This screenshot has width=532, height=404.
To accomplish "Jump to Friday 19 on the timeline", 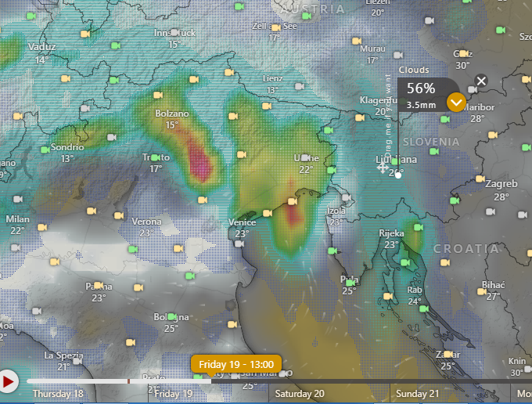I will [174, 394].
